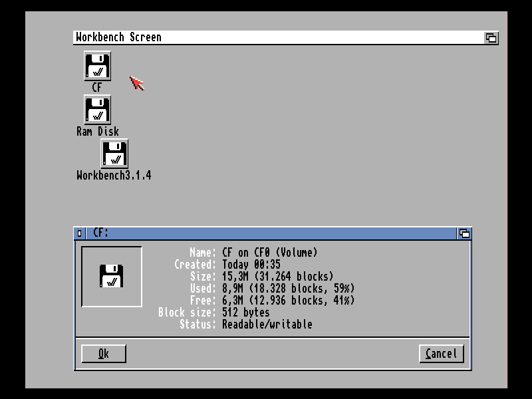Click the Used value showing 59%
The image size is (532, 399).
[288, 289]
